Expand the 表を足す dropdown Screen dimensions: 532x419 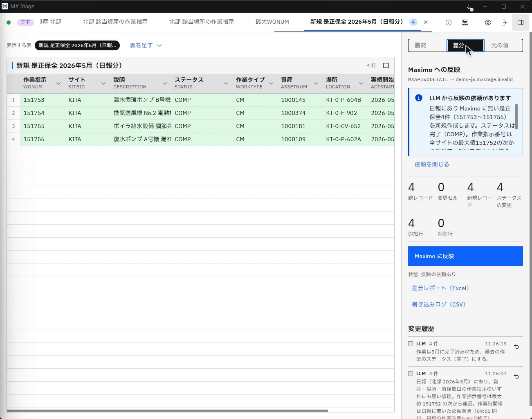pos(146,45)
